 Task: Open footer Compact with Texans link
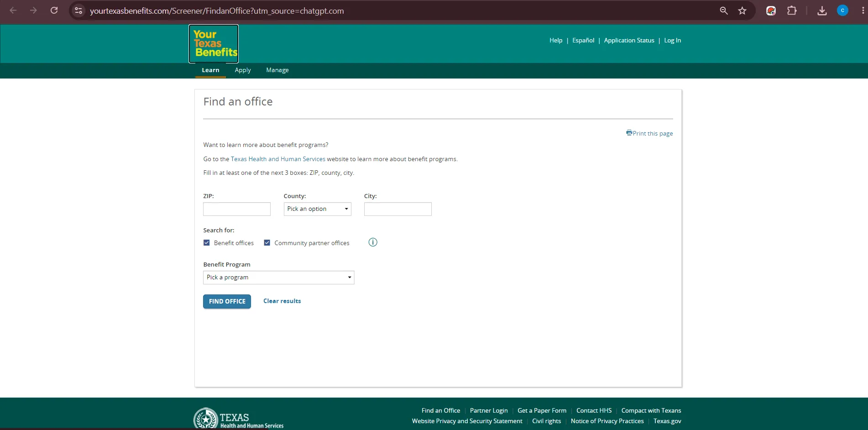651,410
